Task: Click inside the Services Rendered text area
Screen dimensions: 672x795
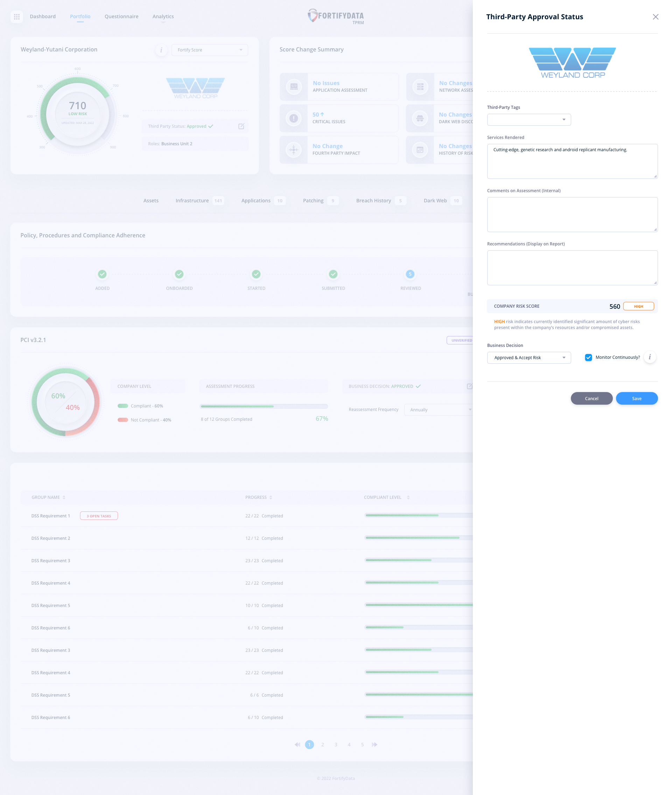Action: click(x=572, y=161)
